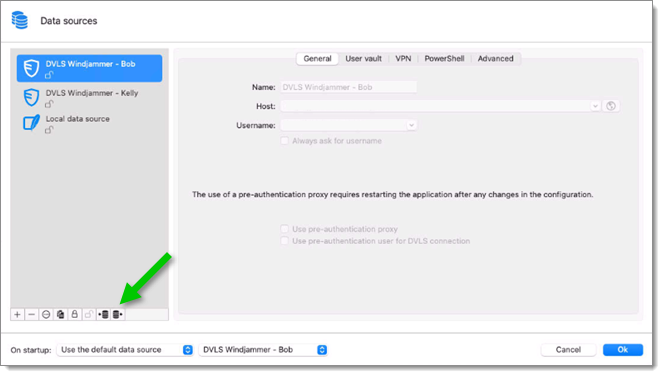Click into the Name input field
This screenshot has width=663, height=376.
click(x=349, y=87)
